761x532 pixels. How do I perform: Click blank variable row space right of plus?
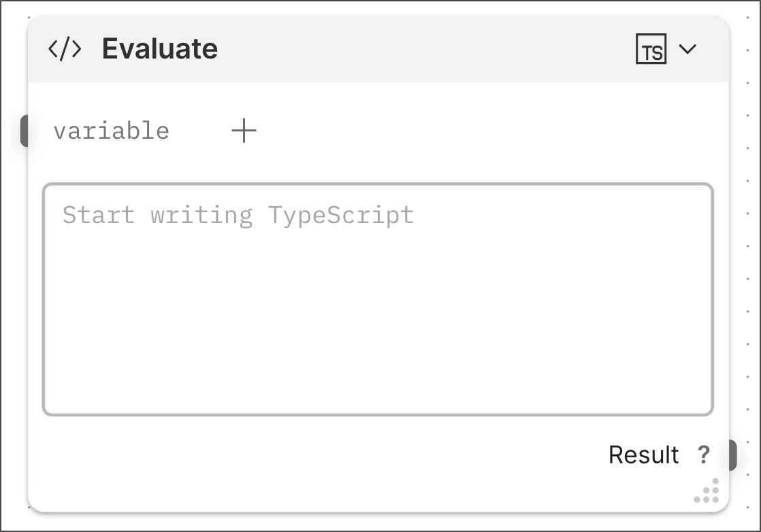476,131
